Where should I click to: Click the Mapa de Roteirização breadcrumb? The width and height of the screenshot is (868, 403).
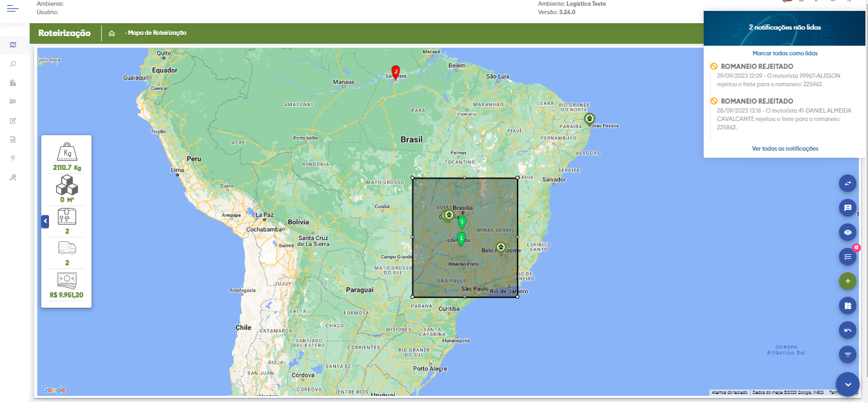point(157,33)
